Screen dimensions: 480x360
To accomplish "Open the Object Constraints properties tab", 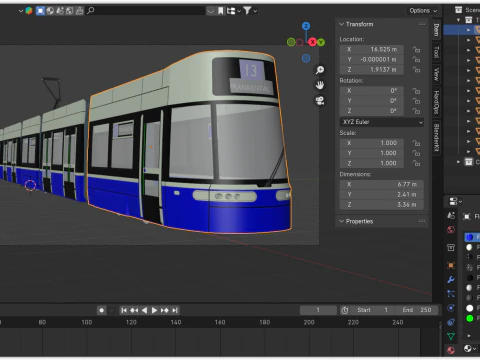I will click(x=451, y=322).
